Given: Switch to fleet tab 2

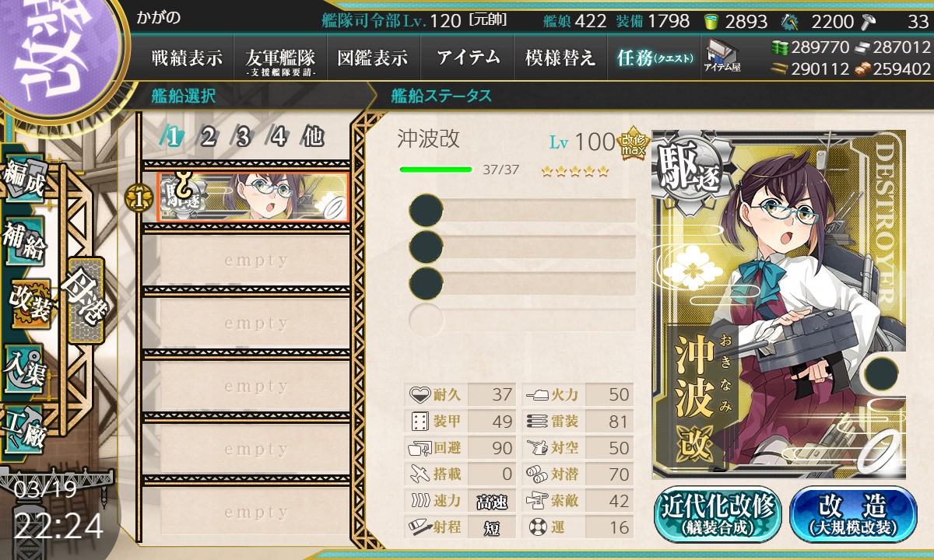Looking at the screenshot, I should 208,137.
